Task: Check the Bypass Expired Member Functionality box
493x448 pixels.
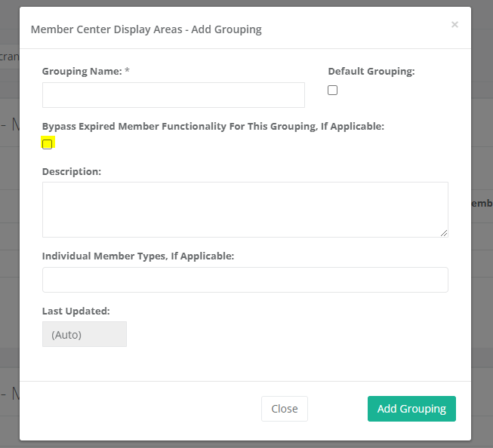Action: coord(48,144)
